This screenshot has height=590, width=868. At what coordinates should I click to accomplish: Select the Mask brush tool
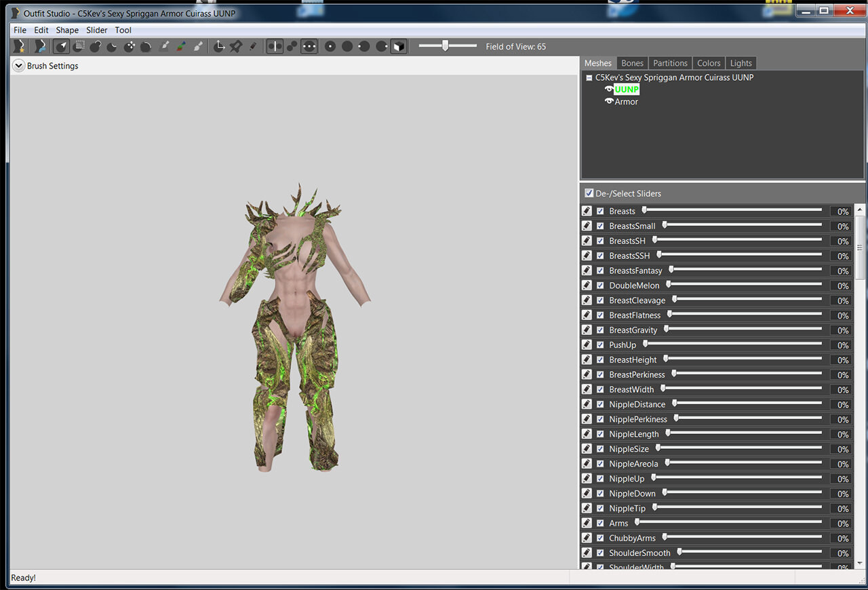point(79,46)
